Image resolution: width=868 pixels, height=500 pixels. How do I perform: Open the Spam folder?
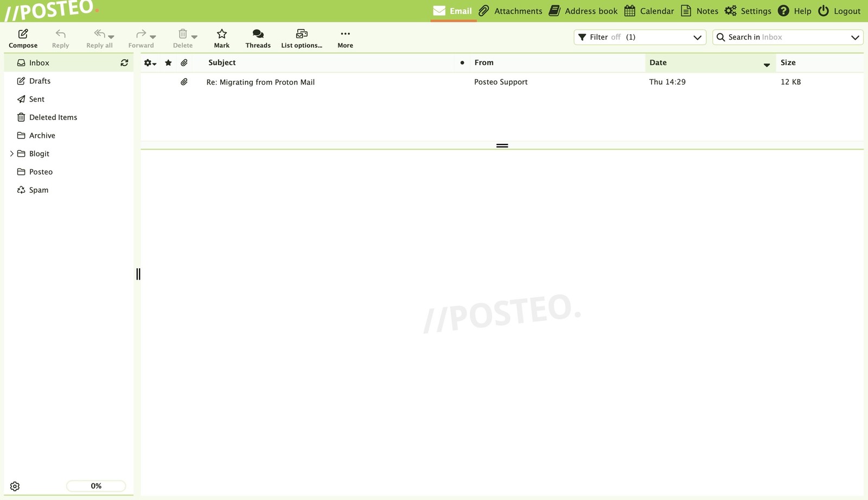(68, 190)
